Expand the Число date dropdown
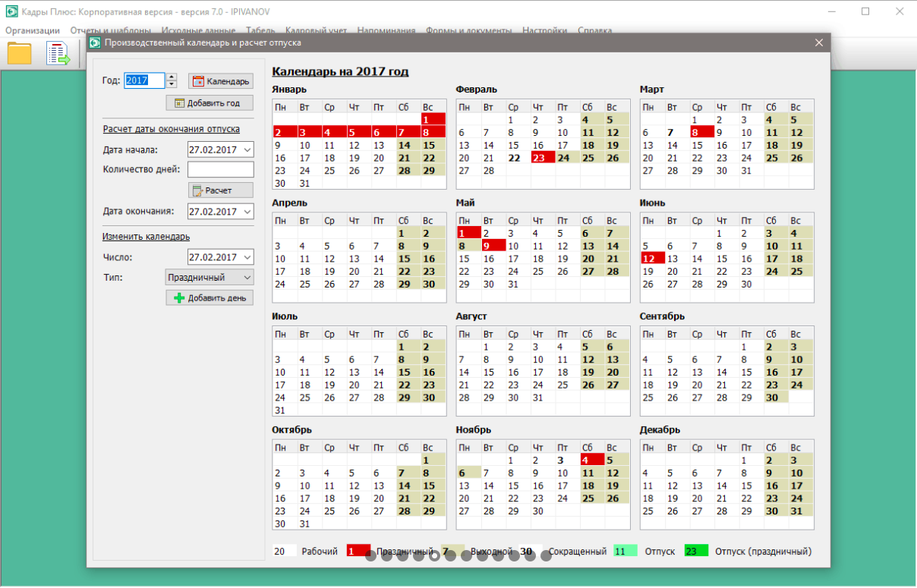This screenshot has width=917, height=588. pyautogui.click(x=246, y=257)
